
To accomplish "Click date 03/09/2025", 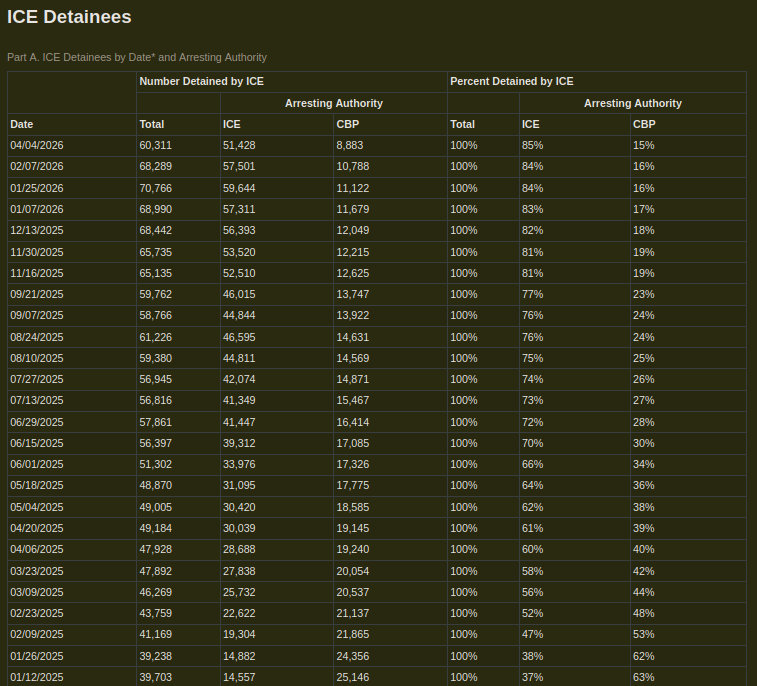I will [x=37, y=592].
